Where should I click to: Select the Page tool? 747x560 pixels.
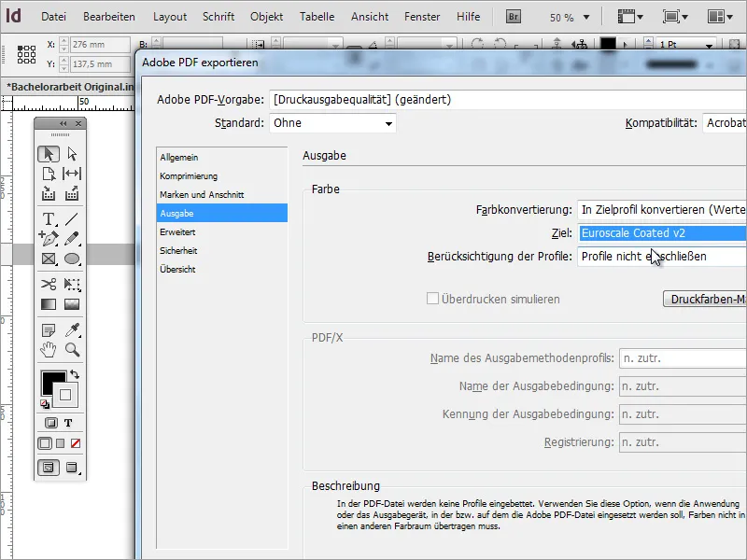49,174
